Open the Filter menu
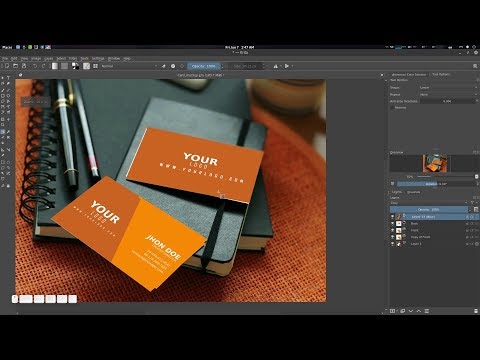This screenshot has width=480, height=360. (73, 58)
